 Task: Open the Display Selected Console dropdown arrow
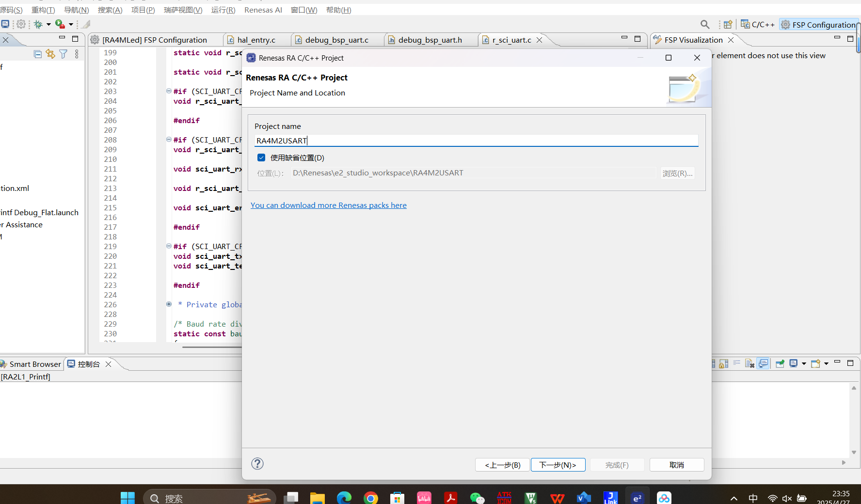pyautogui.click(x=804, y=363)
